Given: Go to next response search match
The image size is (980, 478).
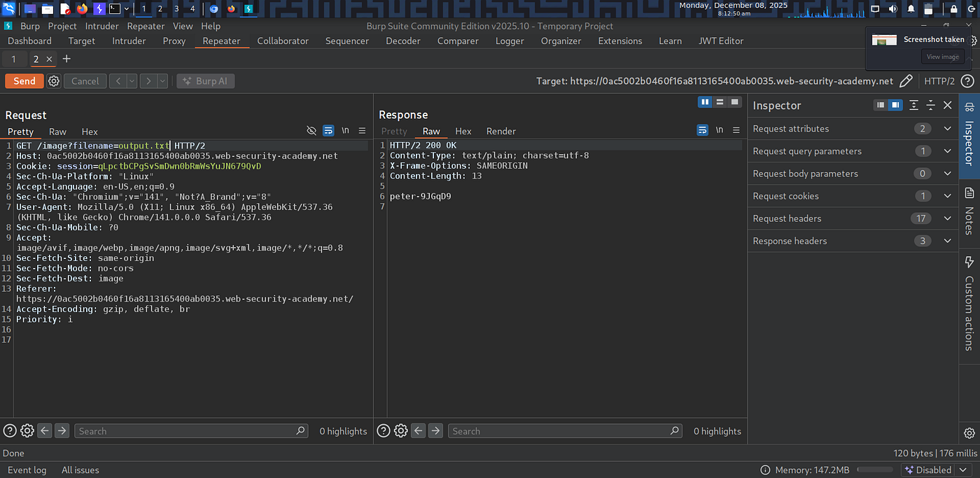Looking at the screenshot, I should [435, 431].
